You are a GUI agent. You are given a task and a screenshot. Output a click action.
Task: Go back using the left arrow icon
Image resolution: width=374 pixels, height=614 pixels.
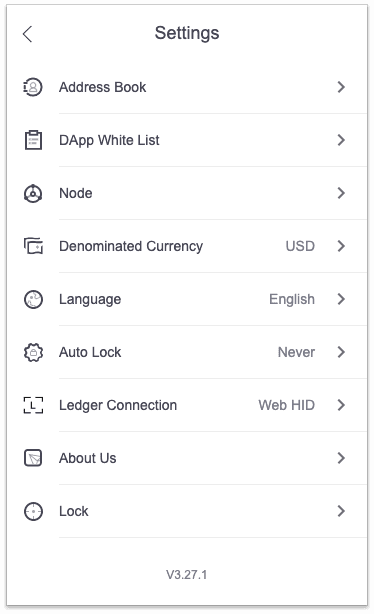27,34
